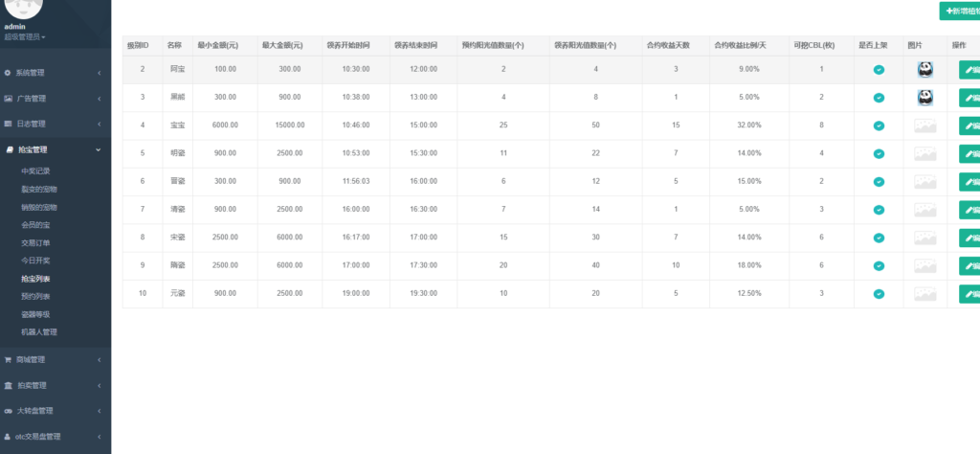Click the placeholder image for 明瓷
Screen dimensions: 980x454
tap(924, 153)
